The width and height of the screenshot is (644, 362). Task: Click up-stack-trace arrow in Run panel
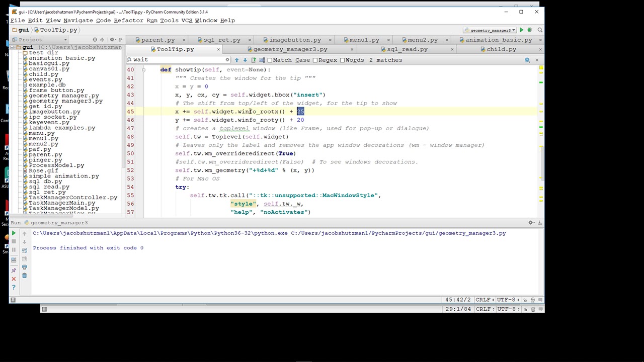tap(24, 233)
